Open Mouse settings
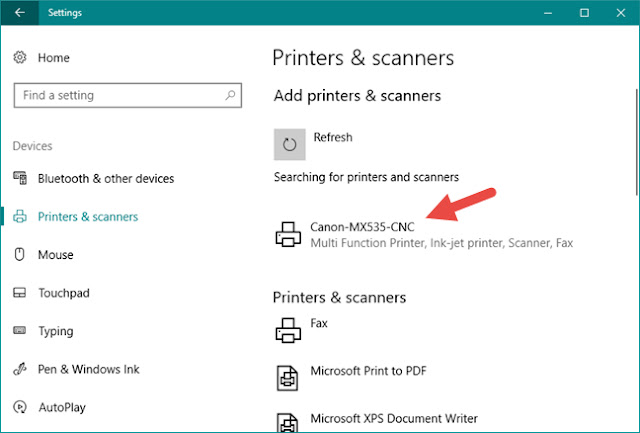Viewport: 640px width, 433px height. [x=56, y=255]
